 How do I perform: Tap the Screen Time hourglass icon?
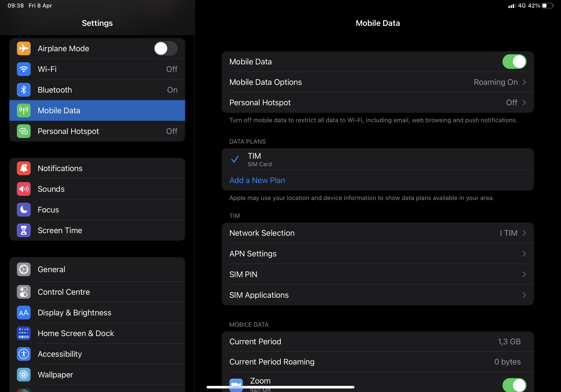[x=24, y=231]
